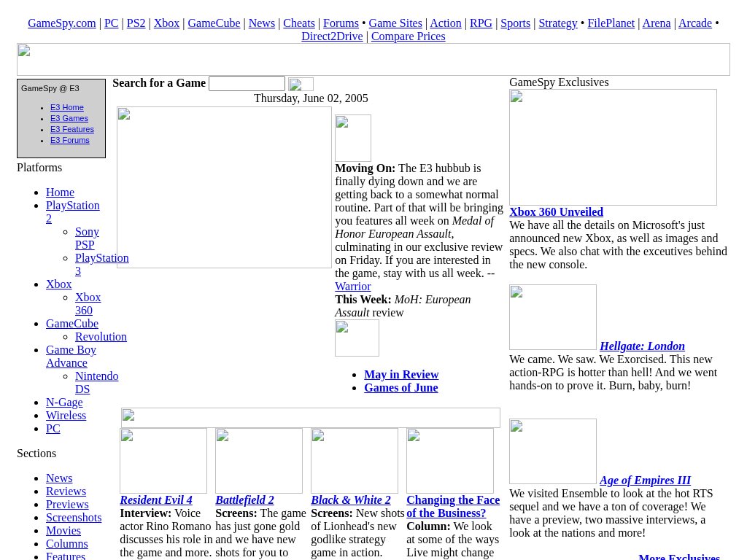Screen dimensions: 747x560
Task: Click the banner image above game thumbnails
Action: (x=311, y=418)
